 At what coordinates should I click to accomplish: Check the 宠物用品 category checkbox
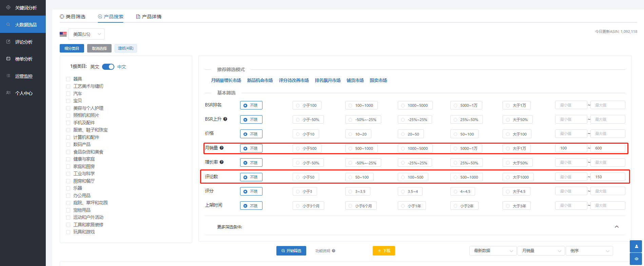[x=68, y=210]
